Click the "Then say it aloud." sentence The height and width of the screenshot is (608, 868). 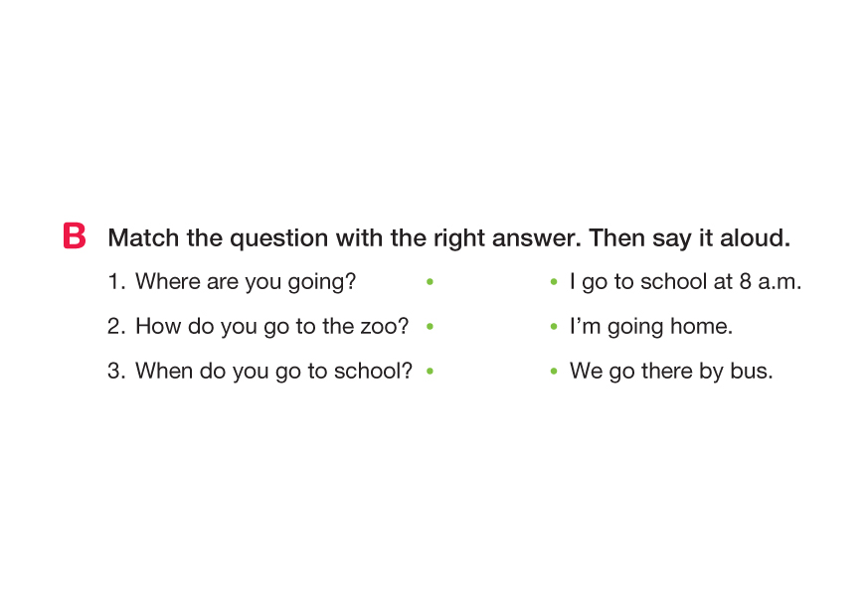pos(689,238)
